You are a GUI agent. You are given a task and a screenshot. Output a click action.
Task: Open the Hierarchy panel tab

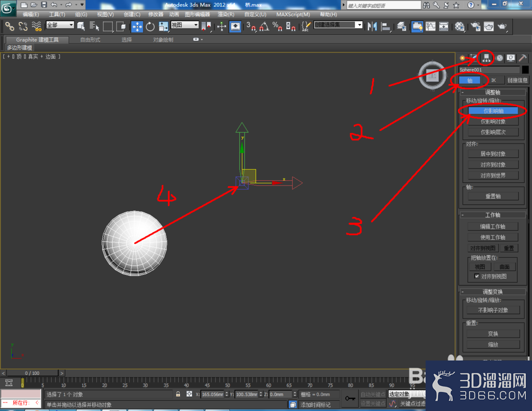[x=487, y=58]
